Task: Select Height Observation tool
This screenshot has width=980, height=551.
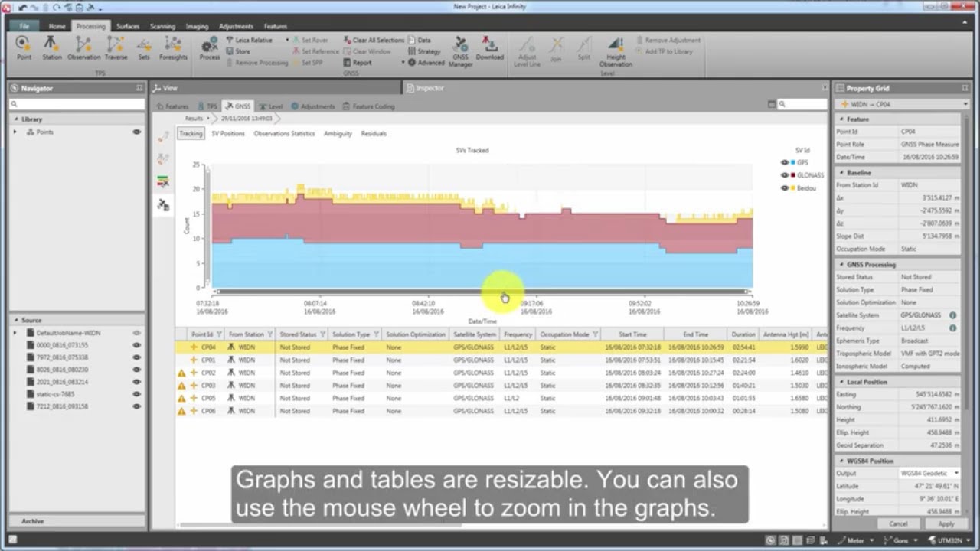Action: [616, 51]
